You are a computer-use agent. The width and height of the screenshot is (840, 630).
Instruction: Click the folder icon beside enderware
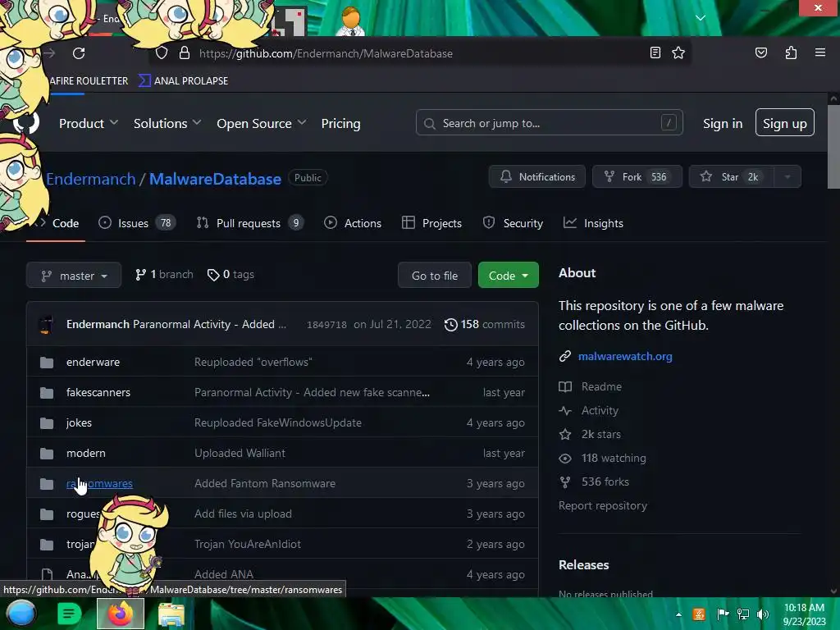tap(47, 363)
